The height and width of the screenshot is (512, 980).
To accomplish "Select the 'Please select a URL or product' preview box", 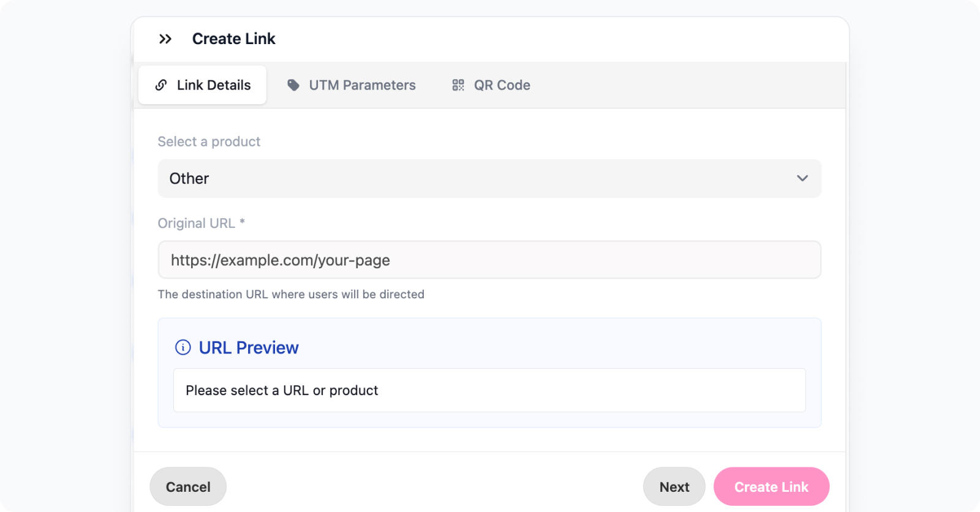I will pyautogui.click(x=489, y=390).
